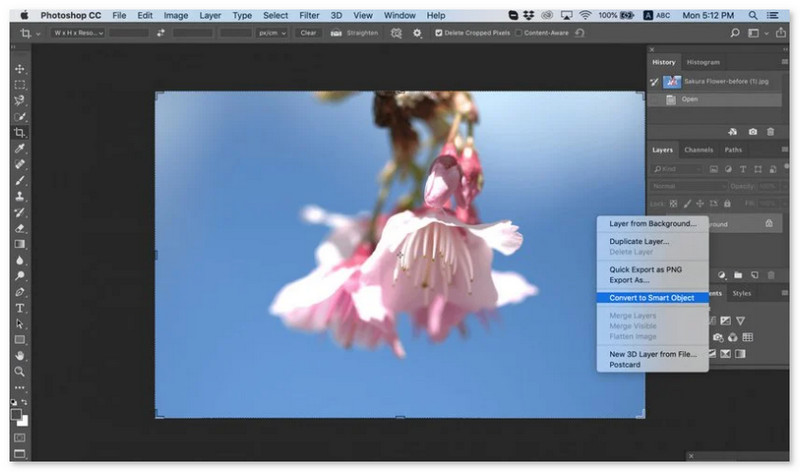
Task: Toggle Delete Cropped Pixels checkbox
Action: [x=438, y=33]
